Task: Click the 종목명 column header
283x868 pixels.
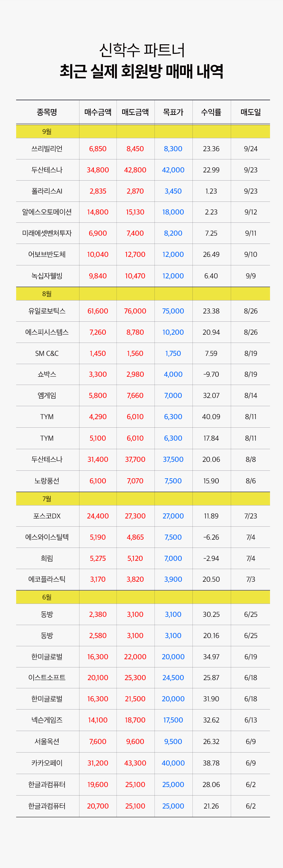Action: pos(47,112)
